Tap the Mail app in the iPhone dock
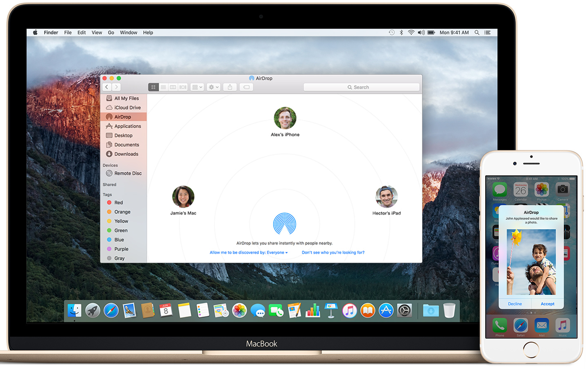The image size is (588, 369). [x=542, y=327]
